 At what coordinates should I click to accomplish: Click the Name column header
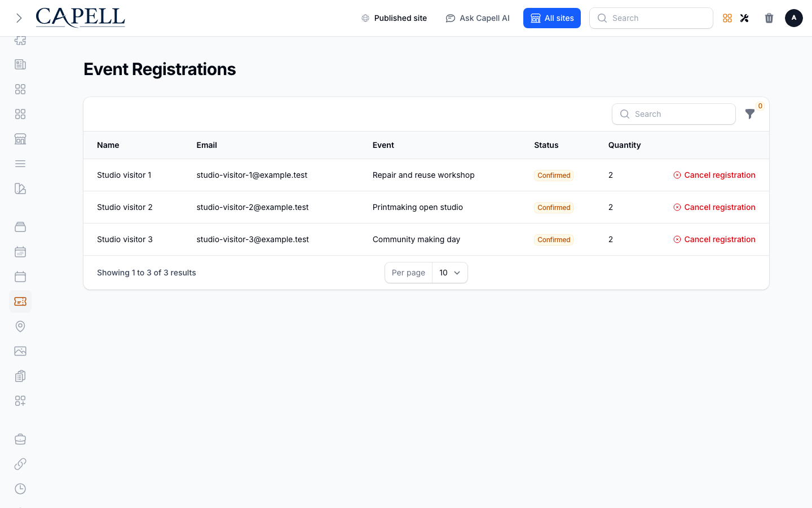point(108,145)
